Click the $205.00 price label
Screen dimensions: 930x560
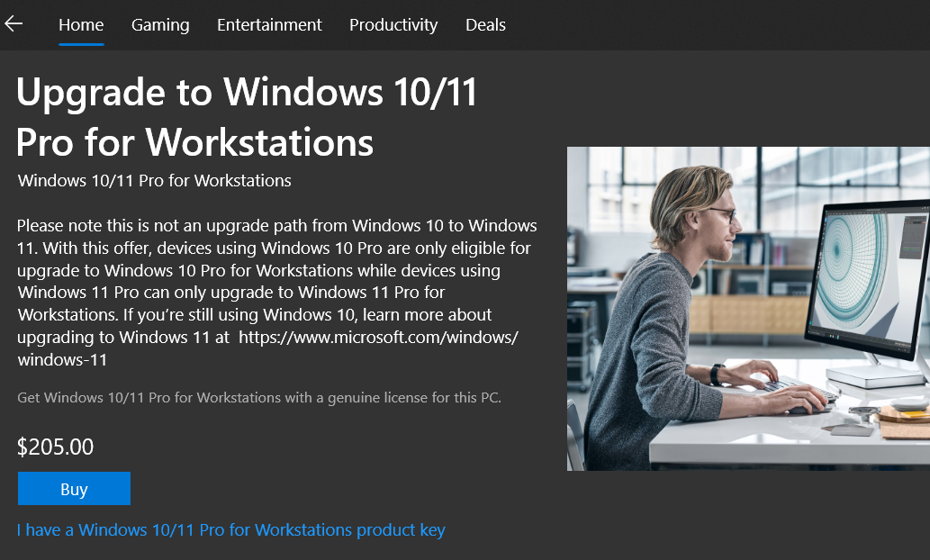pos(55,447)
